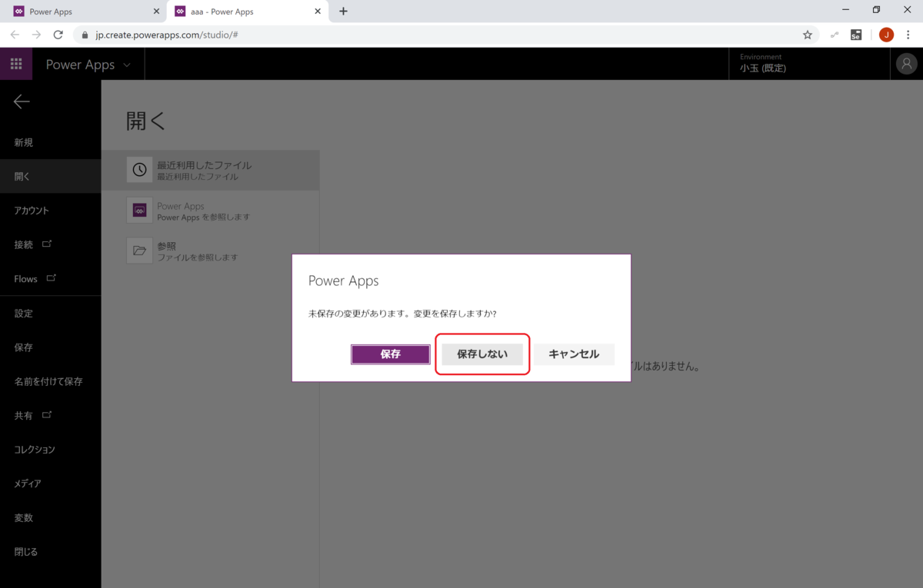The height and width of the screenshot is (588, 923).
Task: Click the Selenium extension icon
Action: (856, 35)
